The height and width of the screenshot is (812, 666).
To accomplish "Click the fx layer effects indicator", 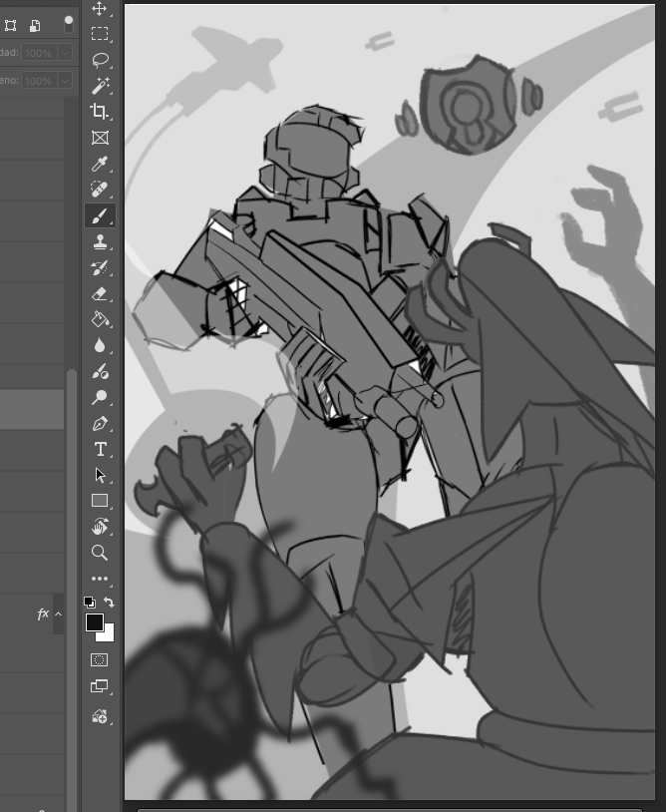I will [43, 614].
